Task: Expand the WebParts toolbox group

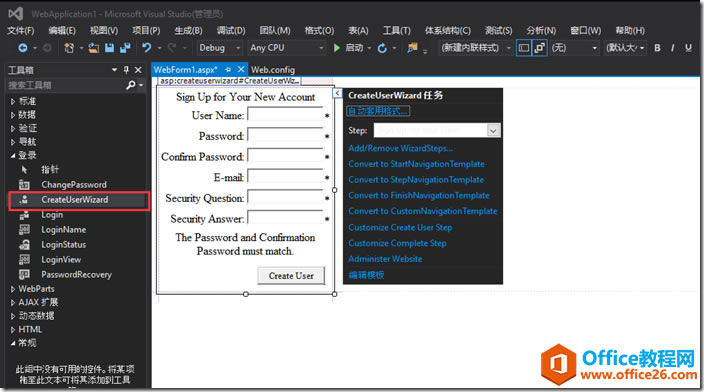Action: (x=13, y=289)
